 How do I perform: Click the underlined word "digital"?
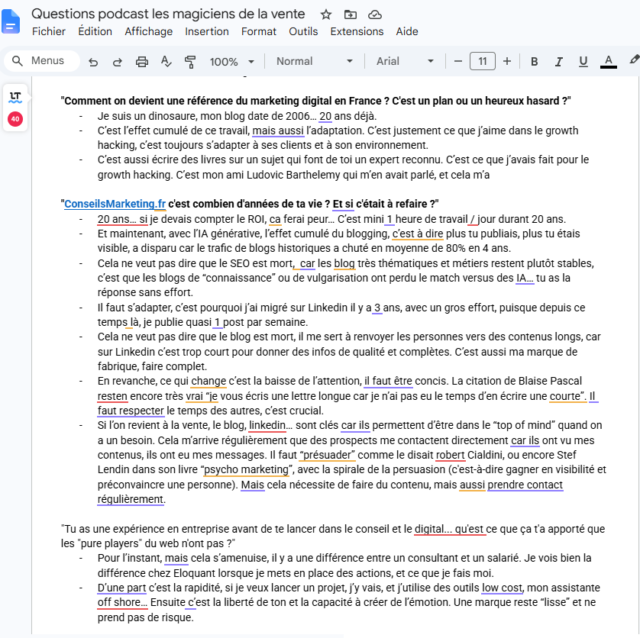click(429, 529)
